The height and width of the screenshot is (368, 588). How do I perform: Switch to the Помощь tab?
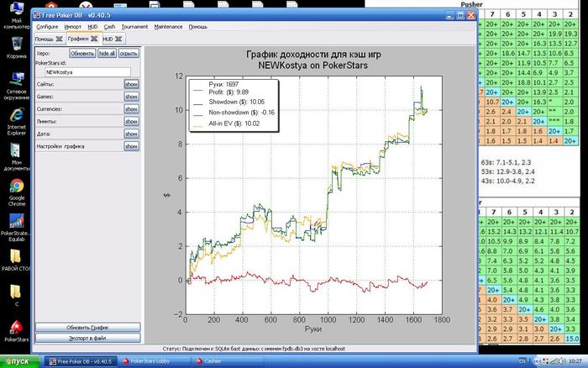45,39
